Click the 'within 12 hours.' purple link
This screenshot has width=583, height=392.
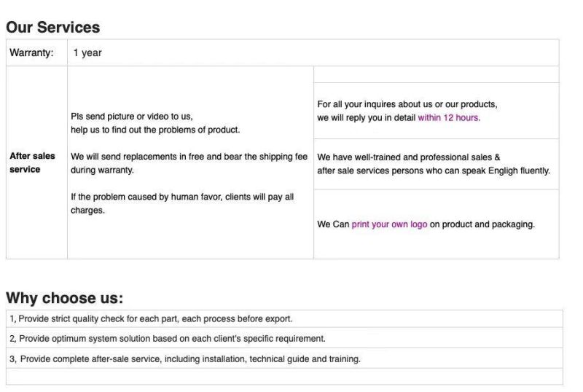pos(449,117)
